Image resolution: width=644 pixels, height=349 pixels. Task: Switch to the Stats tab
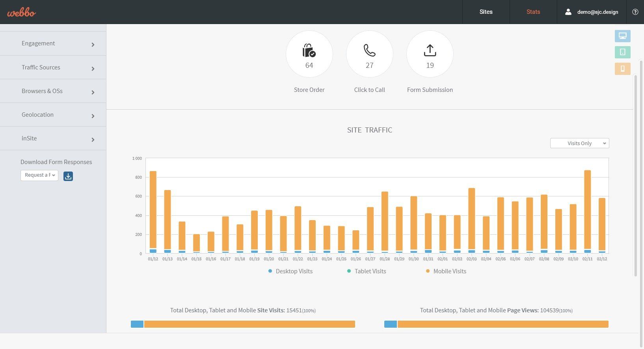point(533,12)
